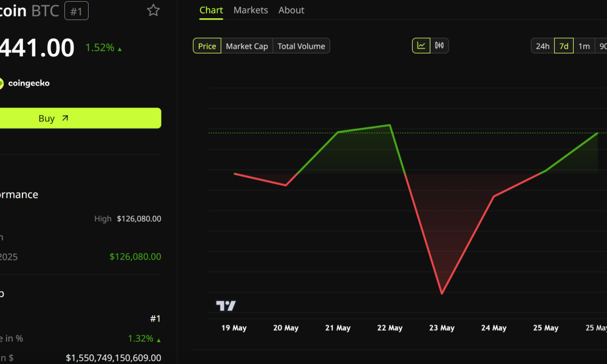
Task: Open the About tab
Action: [291, 10]
